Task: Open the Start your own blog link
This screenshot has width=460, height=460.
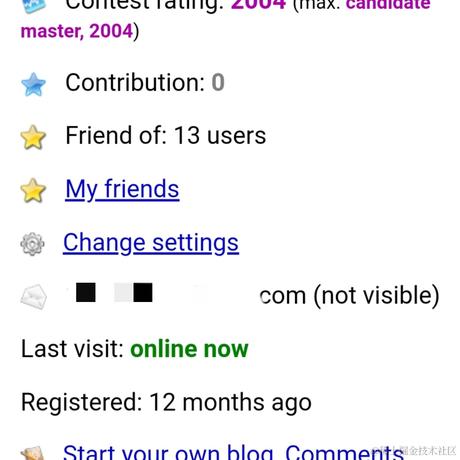Action: [x=168, y=453]
